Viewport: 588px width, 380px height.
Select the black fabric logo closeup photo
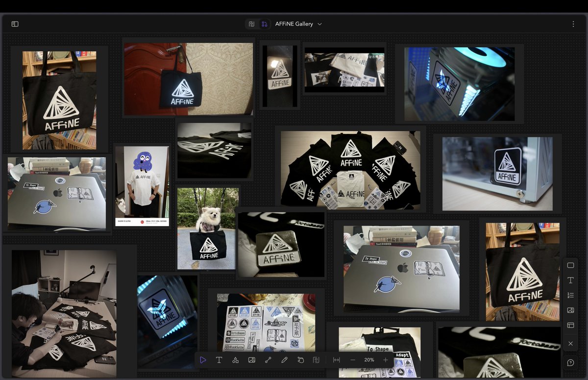click(214, 151)
